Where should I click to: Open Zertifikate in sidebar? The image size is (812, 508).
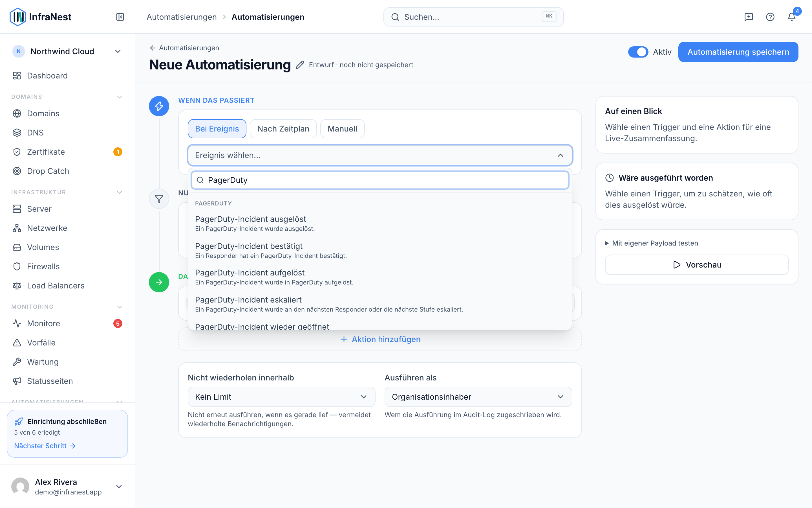(x=67, y=152)
